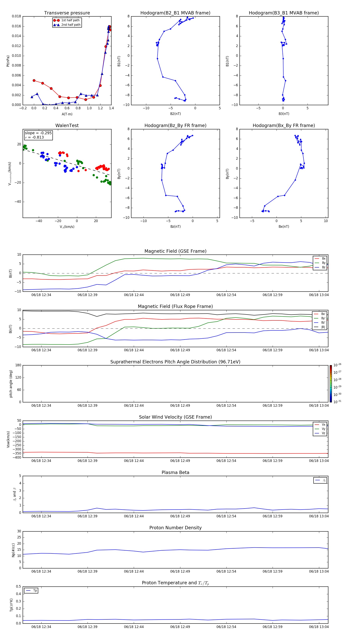The image size is (351, 644).
Task: Select the "Vy" velocity legend entry
Action: pyautogui.click(x=320, y=429)
